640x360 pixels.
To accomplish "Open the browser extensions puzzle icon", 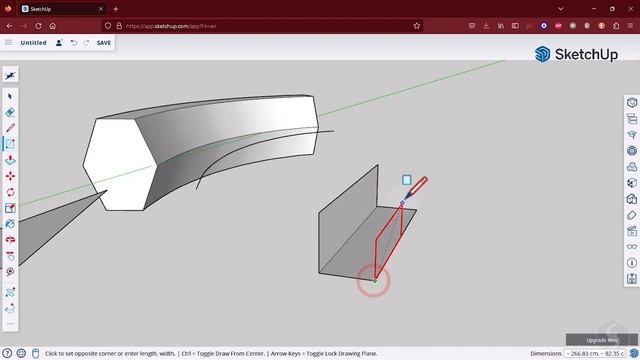I will [x=616, y=26].
